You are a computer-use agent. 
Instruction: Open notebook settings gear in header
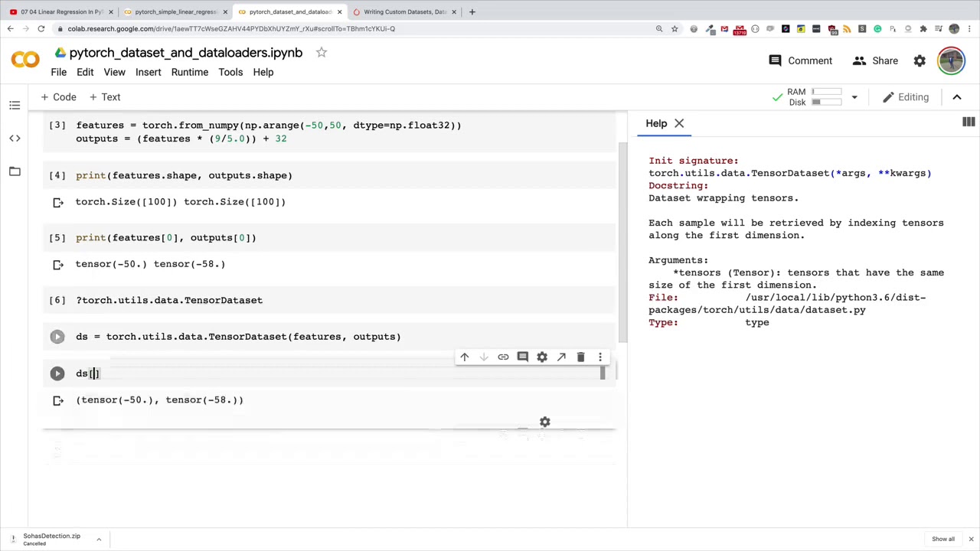(920, 60)
